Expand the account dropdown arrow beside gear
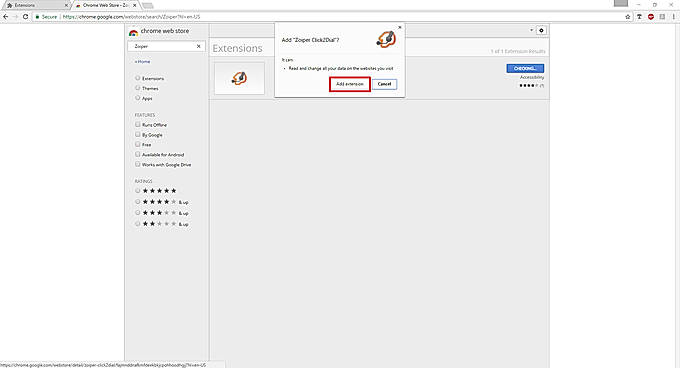680x368 pixels. pyautogui.click(x=531, y=30)
